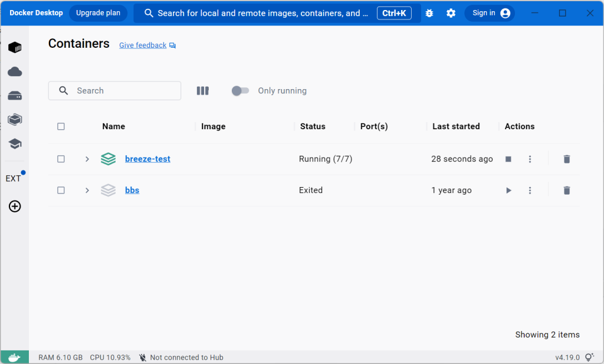Screen dimensions: 604x364
Task: Open the Docker Hub cloud section
Action: [x=14, y=71]
